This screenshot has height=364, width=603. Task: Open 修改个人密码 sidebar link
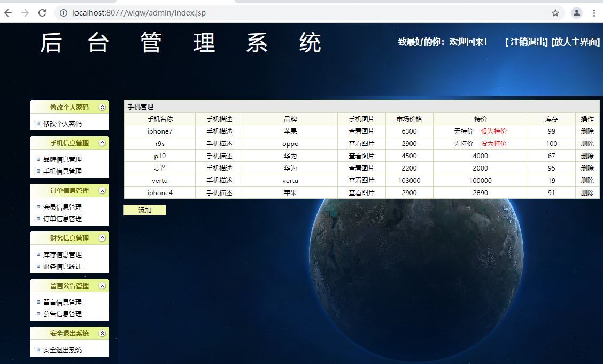click(x=63, y=124)
